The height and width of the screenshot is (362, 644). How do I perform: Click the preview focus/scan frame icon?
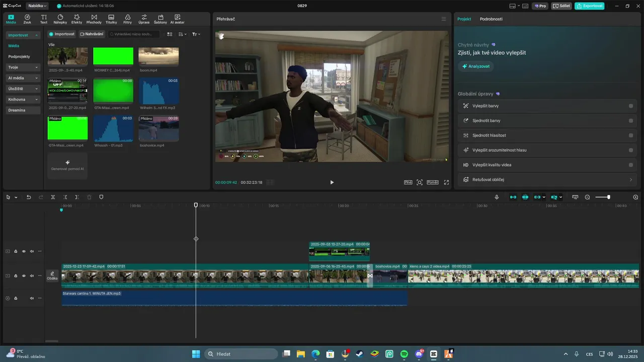(420, 183)
